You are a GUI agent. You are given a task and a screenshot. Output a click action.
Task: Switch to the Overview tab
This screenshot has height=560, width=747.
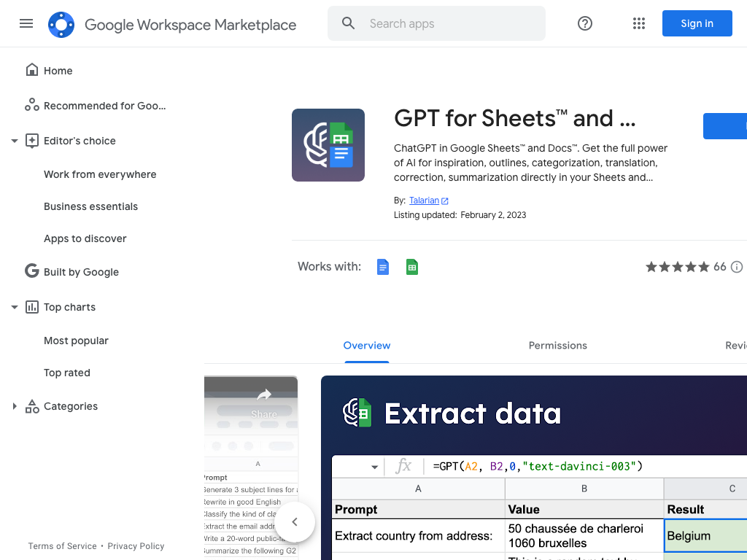click(x=367, y=345)
